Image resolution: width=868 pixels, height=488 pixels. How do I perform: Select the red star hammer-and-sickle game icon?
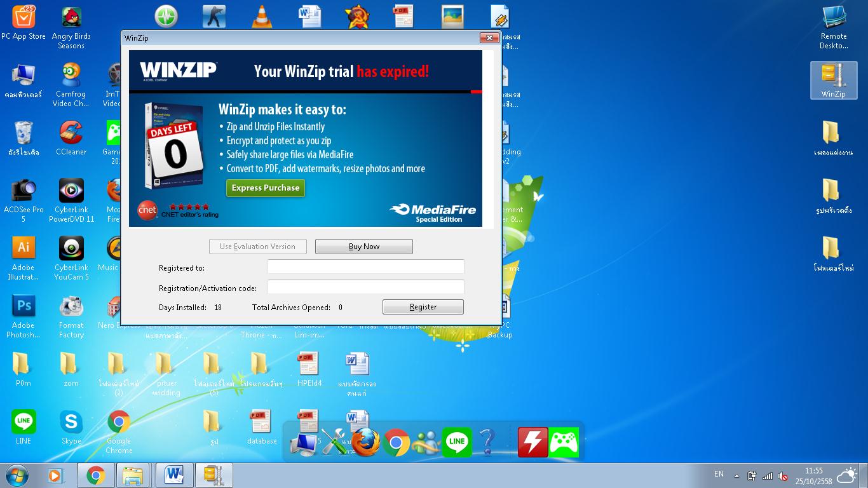pos(357,17)
